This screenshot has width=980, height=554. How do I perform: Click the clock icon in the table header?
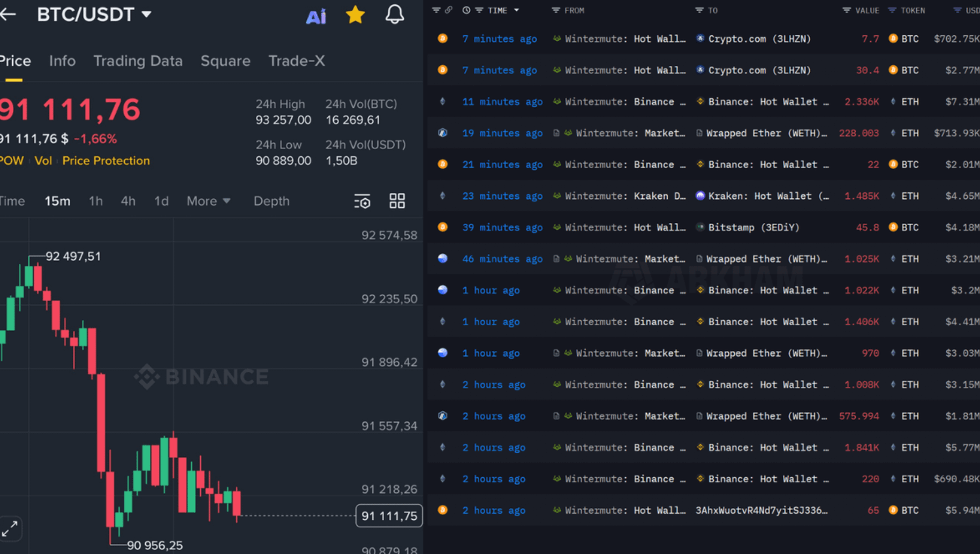click(466, 10)
